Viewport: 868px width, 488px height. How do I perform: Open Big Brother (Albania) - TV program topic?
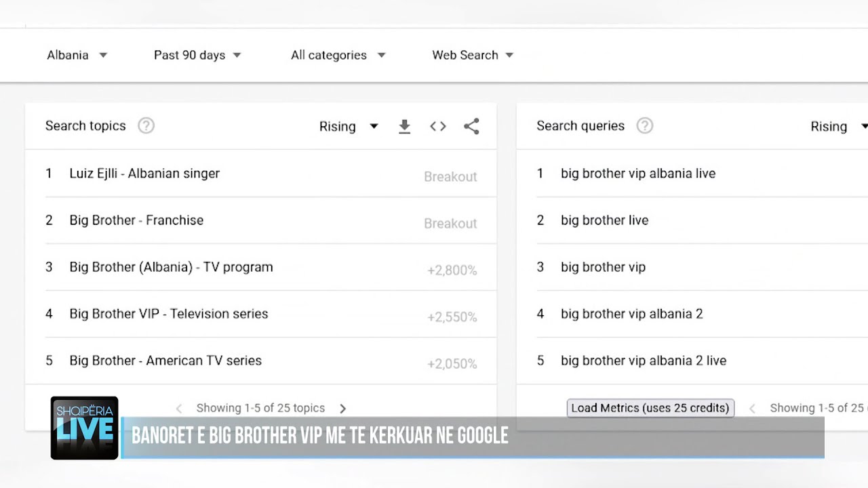pyautogui.click(x=171, y=267)
